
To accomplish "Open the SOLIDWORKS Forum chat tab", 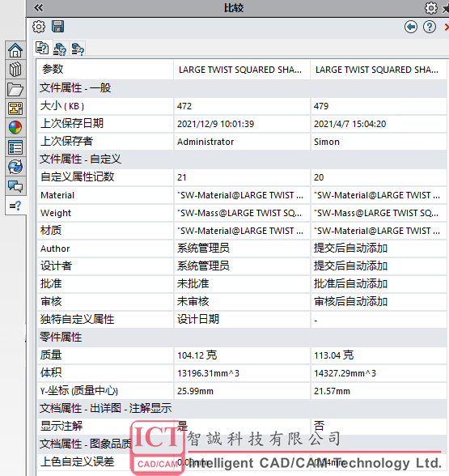I will 15,186.
